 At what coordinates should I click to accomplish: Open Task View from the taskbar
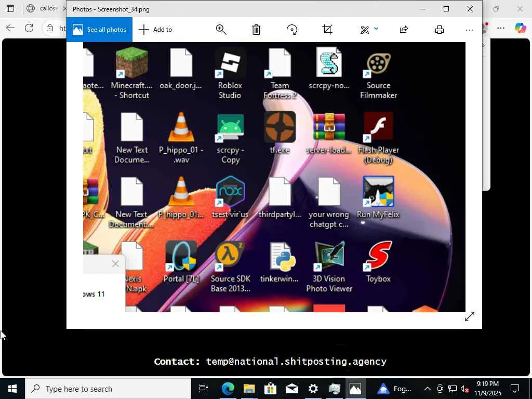click(x=204, y=389)
